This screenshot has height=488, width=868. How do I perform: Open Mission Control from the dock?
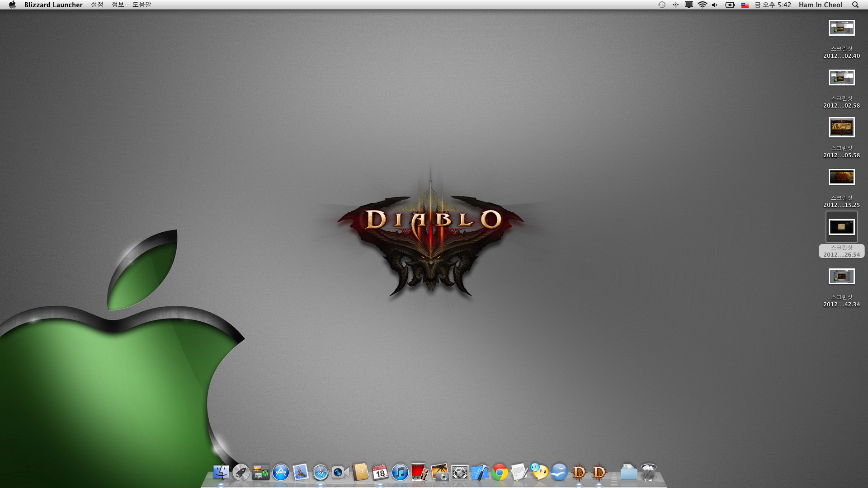point(261,472)
